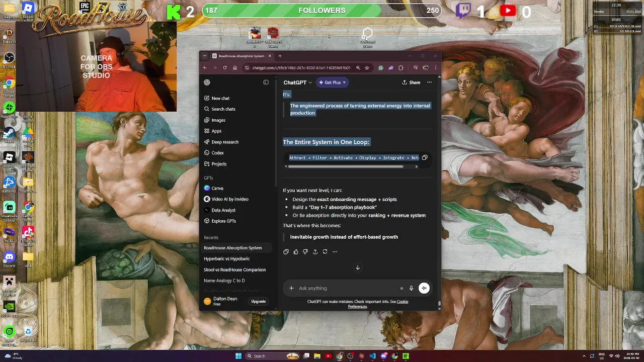Open the Video AI by invideo GPT

[x=226, y=199]
